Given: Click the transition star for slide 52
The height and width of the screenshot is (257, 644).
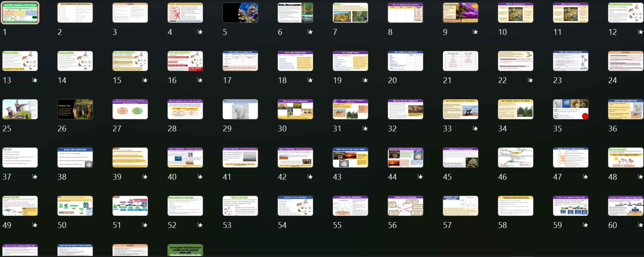Looking at the screenshot, I should coord(200,225).
